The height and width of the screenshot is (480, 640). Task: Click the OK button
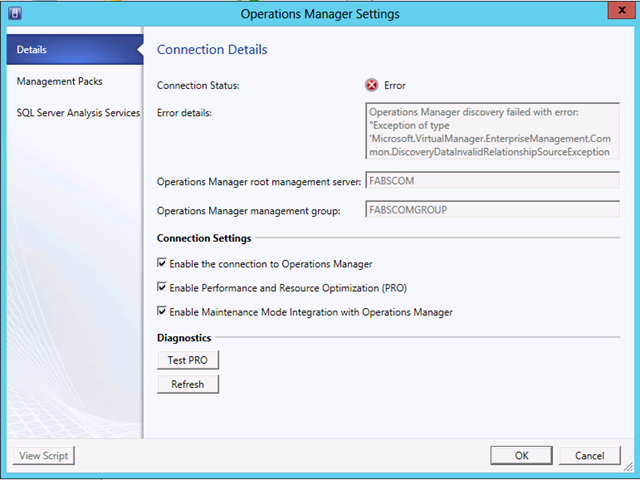[x=521, y=456]
